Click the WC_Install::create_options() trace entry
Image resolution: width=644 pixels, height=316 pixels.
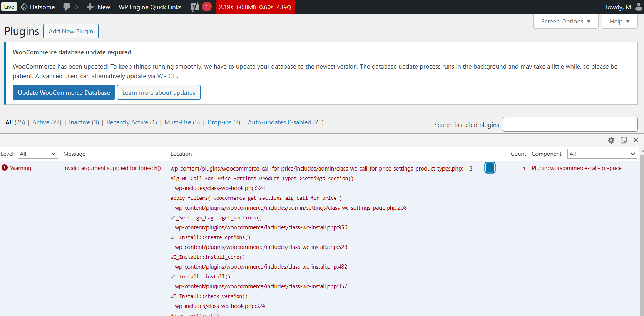pos(211,237)
